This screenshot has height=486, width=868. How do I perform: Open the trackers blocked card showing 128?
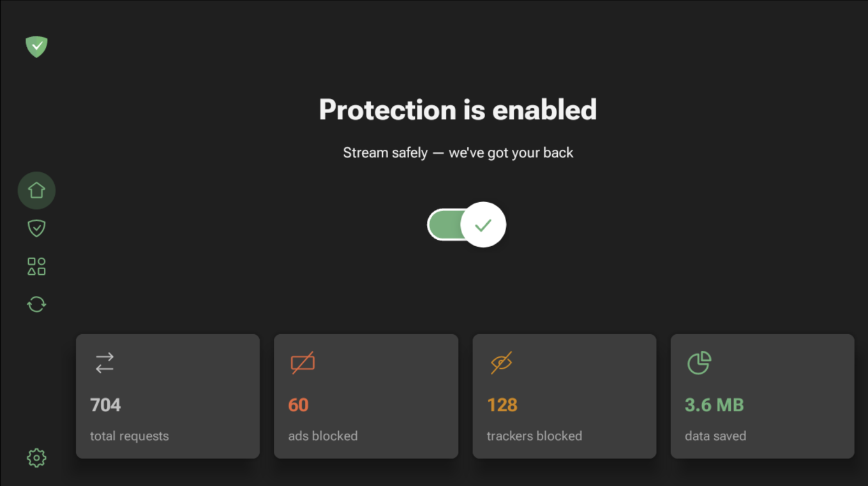click(x=564, y=396)
